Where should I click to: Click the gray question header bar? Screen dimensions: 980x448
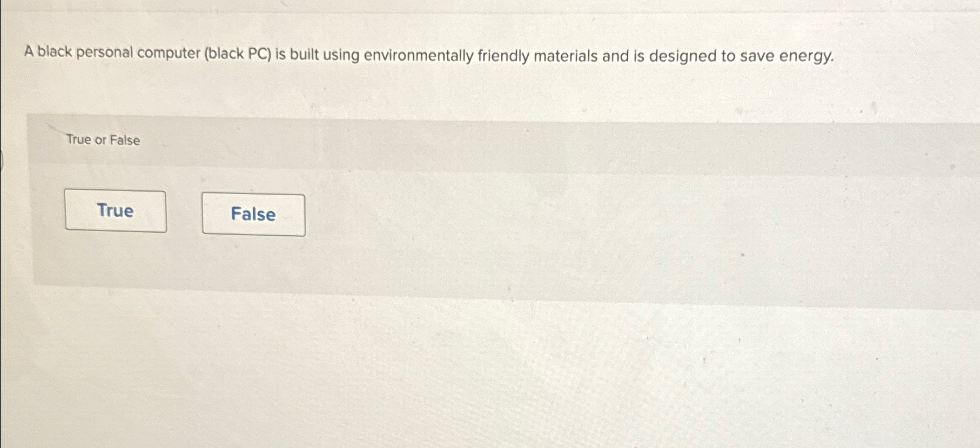coord(470,141)
